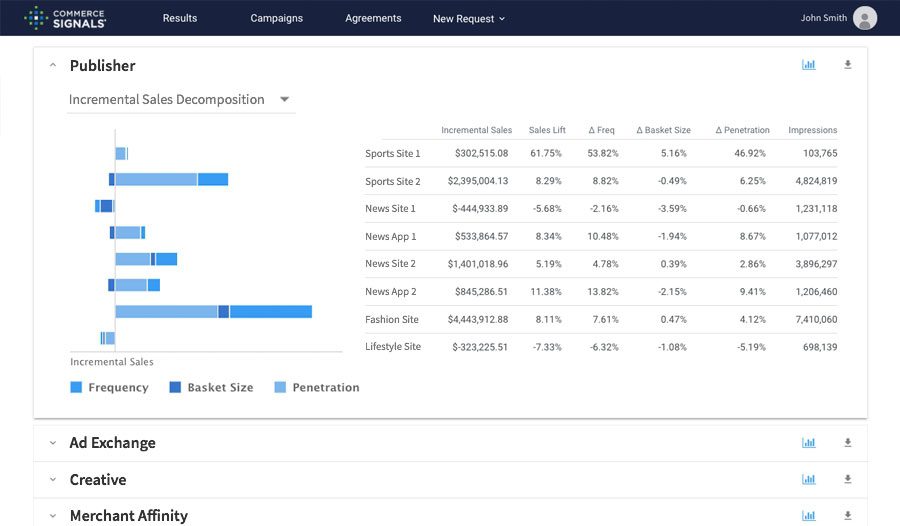Open the Agreements page
The height and width of the screenshot is (526, 900).
pos(373,18)
